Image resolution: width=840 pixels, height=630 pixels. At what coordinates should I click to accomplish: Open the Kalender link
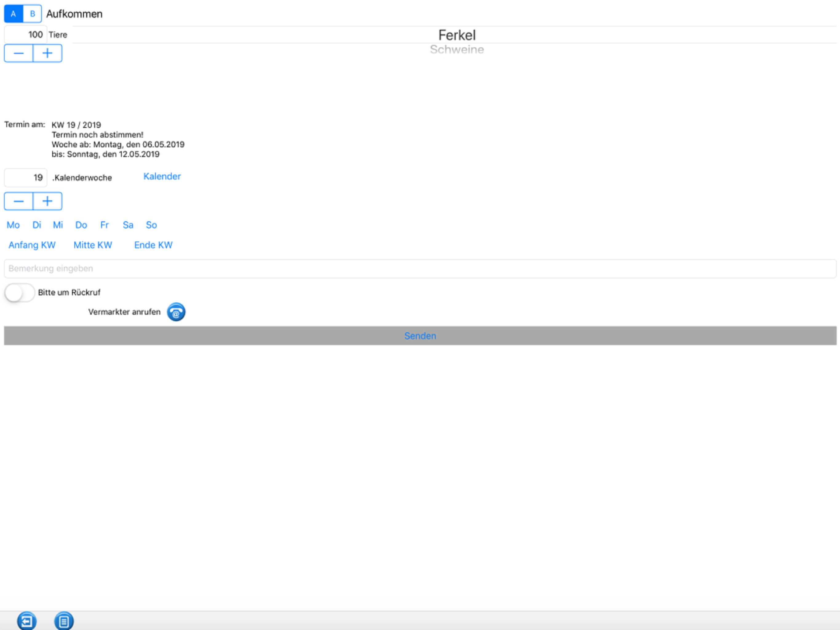tap(162, 176)
